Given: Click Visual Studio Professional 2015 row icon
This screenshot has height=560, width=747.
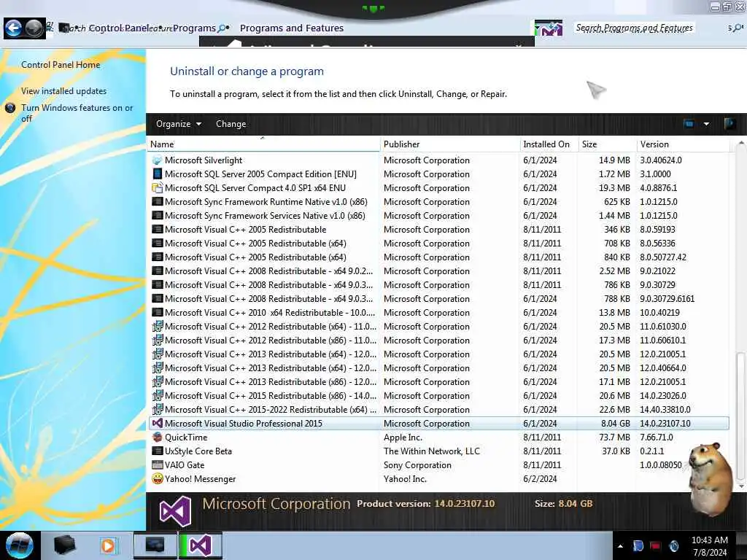Looking at the screenshot, I should 157,424.
